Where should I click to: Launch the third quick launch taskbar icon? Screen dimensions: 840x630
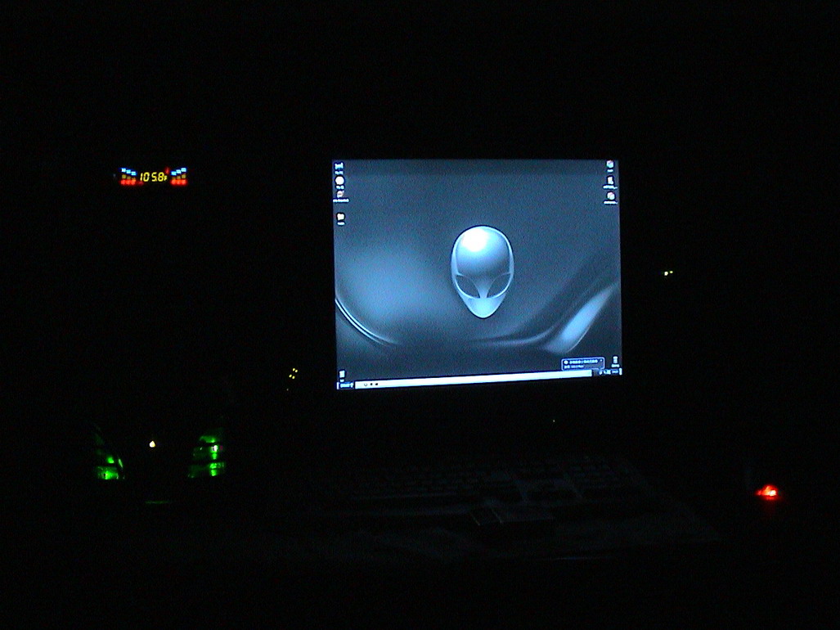tap(376, 383)
